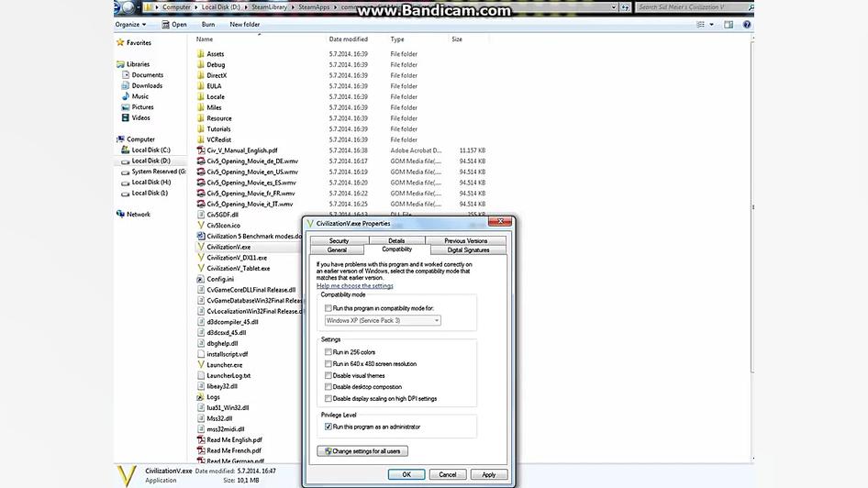
Task: Uncheck Run this program as an administrator
Action: 328,427
